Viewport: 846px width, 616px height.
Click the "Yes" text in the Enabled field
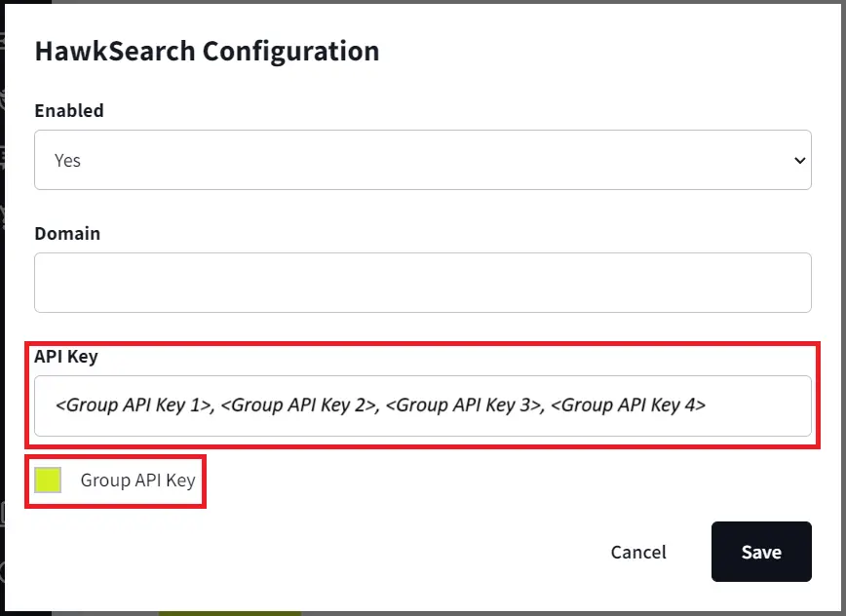(x=67, y=160)
